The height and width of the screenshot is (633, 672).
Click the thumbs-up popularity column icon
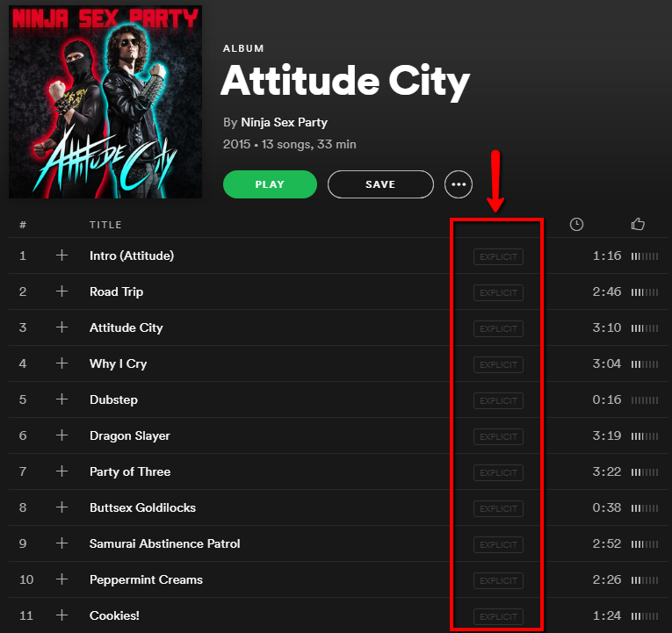638,224
